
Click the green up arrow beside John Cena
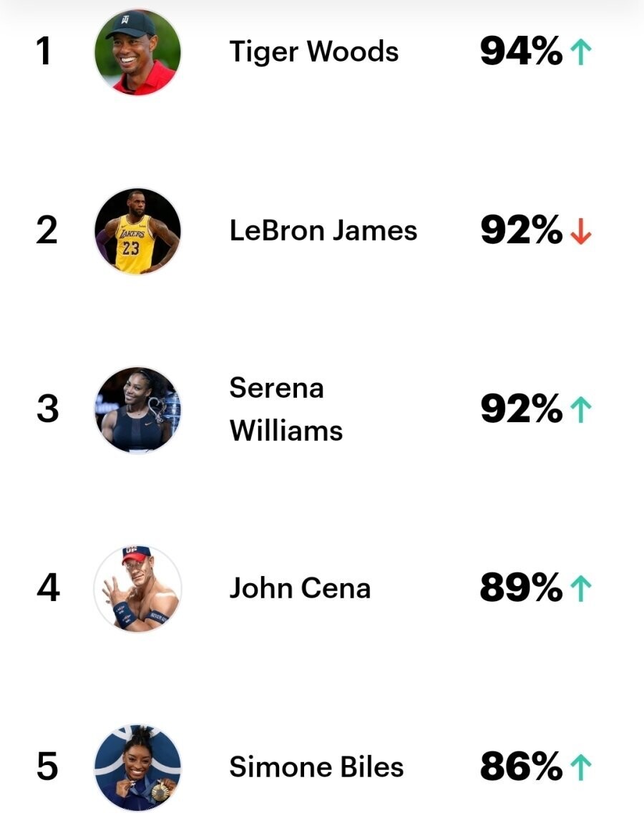click(x=580, y=589)
